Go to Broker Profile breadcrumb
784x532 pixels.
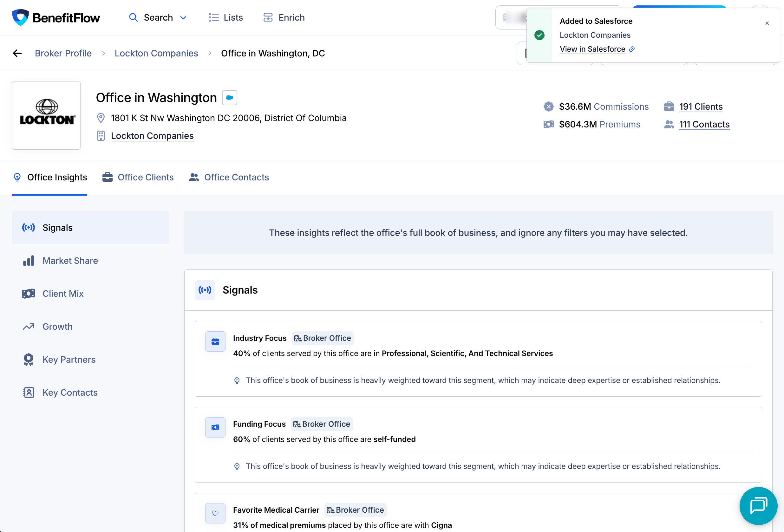[x=63, y=53]
